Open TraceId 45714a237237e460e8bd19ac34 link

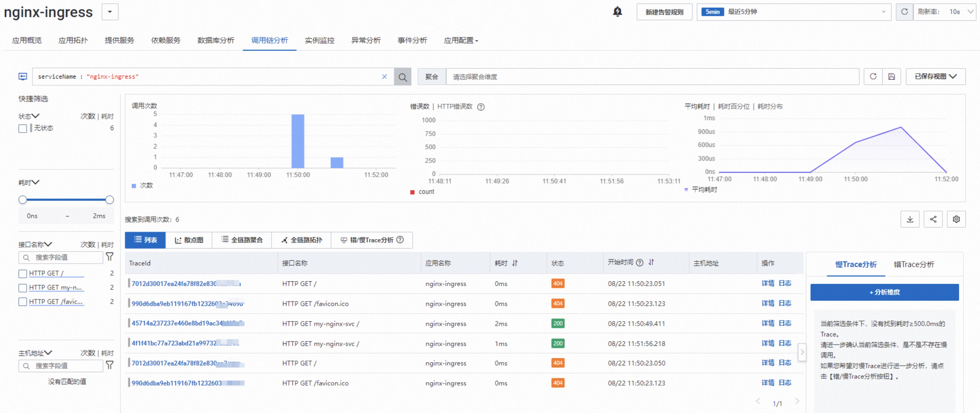(187, 323)
